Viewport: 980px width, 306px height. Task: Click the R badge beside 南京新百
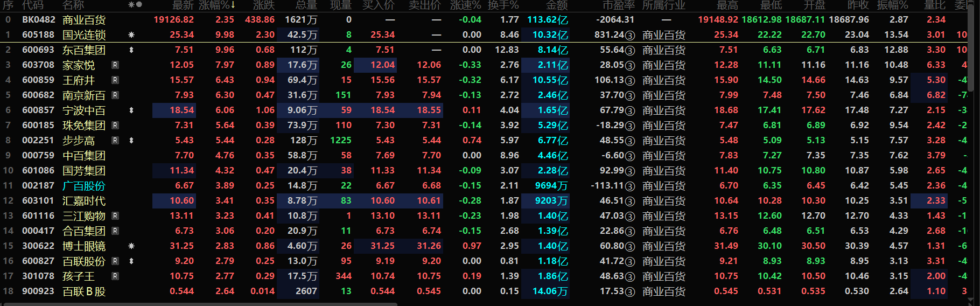(115, 95)
